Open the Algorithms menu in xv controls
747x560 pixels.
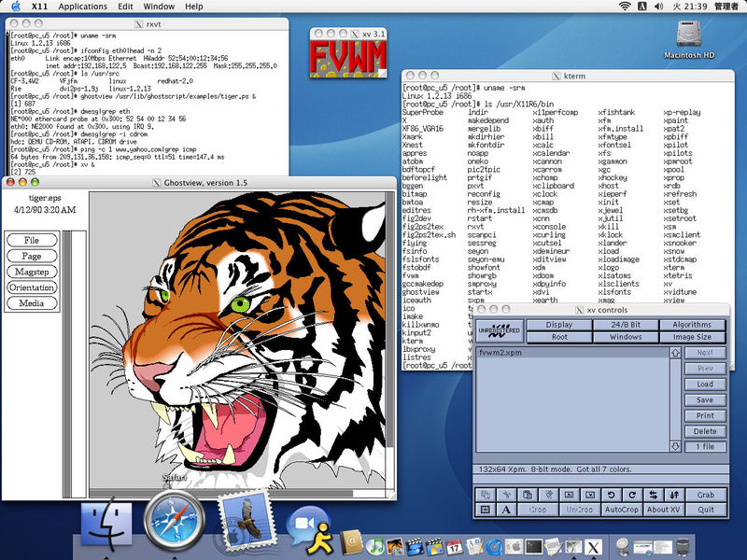(x=692, y=325)
